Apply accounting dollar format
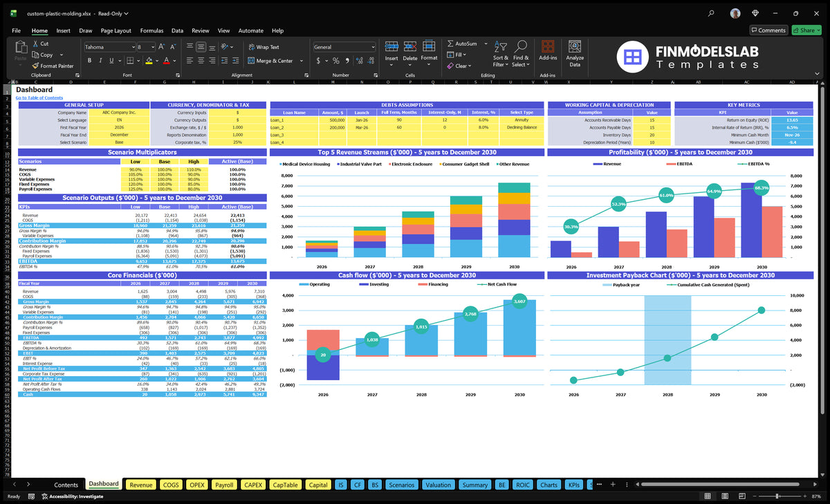 [x=318, y=61]
